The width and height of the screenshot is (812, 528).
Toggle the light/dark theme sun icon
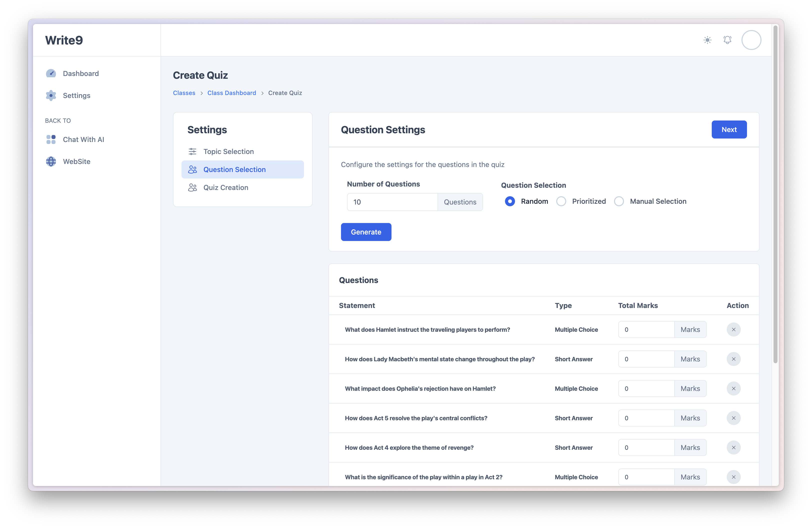tap(707, 40)
